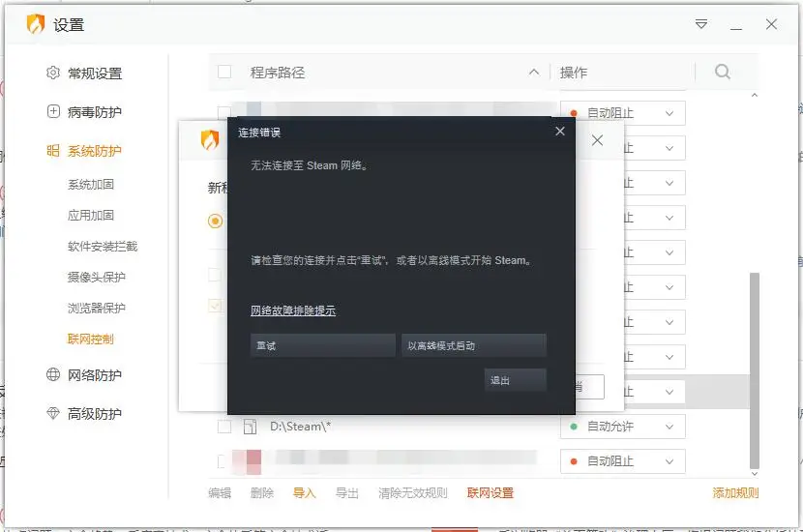Expand the third row action dropdown arrow
The width and height of the screenshot is (803, 532).
pos(669,183)
